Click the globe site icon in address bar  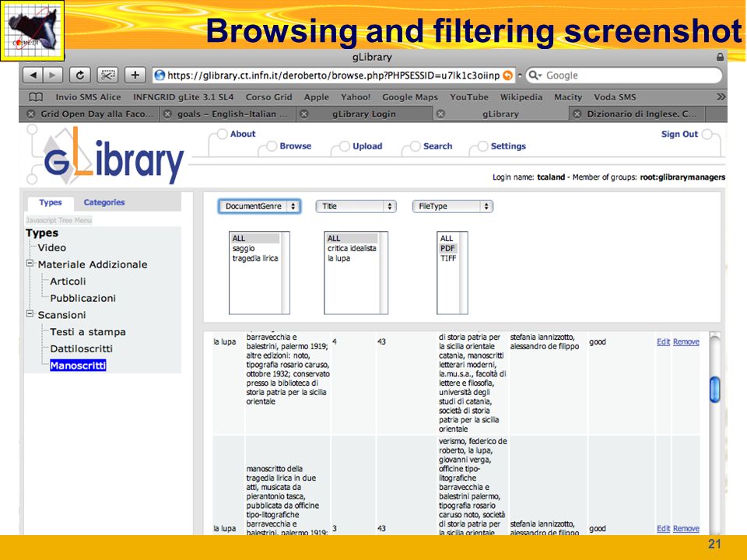[x=160, y=75]
